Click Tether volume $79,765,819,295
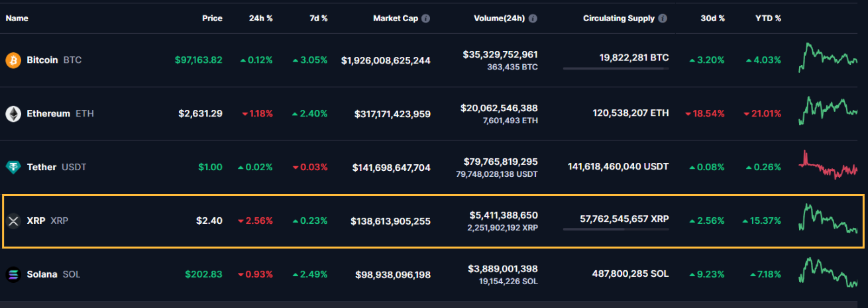Viewport: 868px width, 308px height. click(x=500, y=162)
